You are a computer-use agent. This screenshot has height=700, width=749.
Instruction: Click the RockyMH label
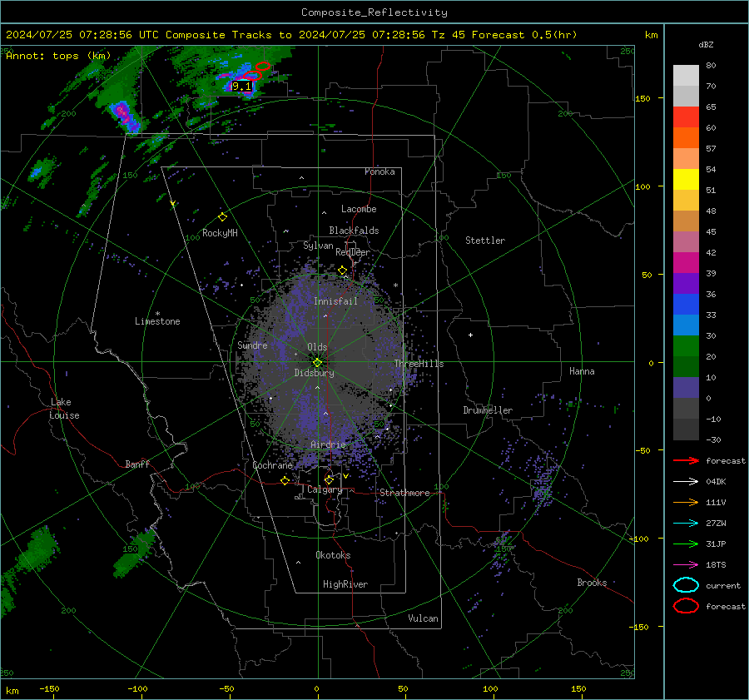(220, 233)
